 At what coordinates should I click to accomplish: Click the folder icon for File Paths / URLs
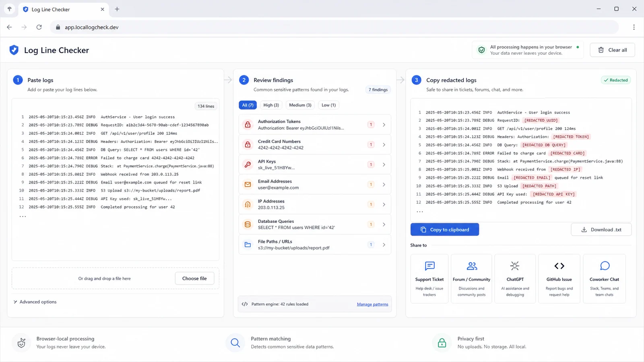pyautogui.click(x=248, y=245)
